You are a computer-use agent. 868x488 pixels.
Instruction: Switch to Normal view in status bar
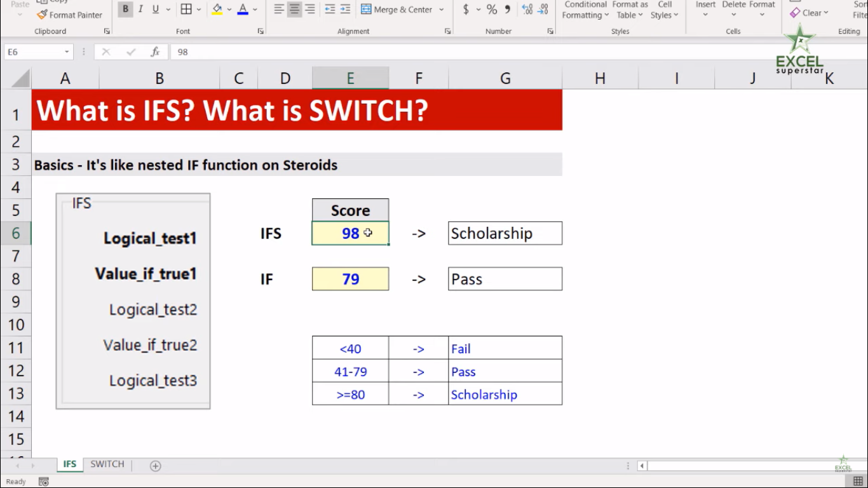tap(858, 482)
